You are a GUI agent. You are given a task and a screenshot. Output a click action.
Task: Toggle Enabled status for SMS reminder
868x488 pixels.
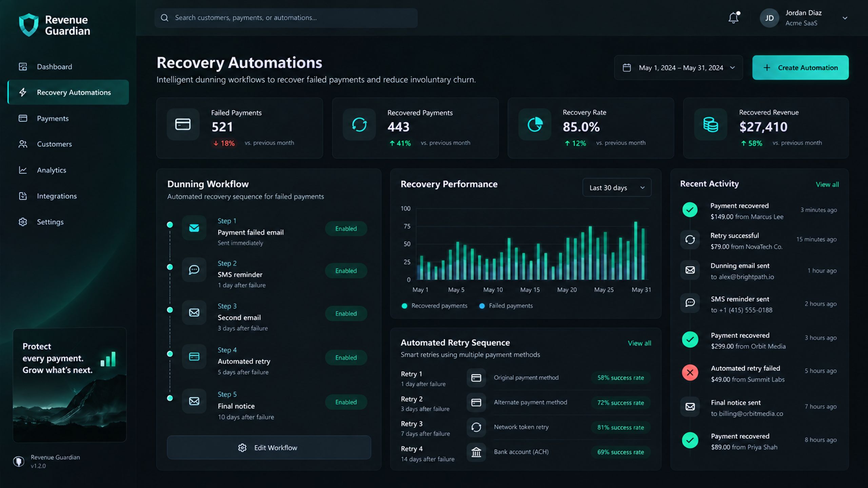coord(346,271)
